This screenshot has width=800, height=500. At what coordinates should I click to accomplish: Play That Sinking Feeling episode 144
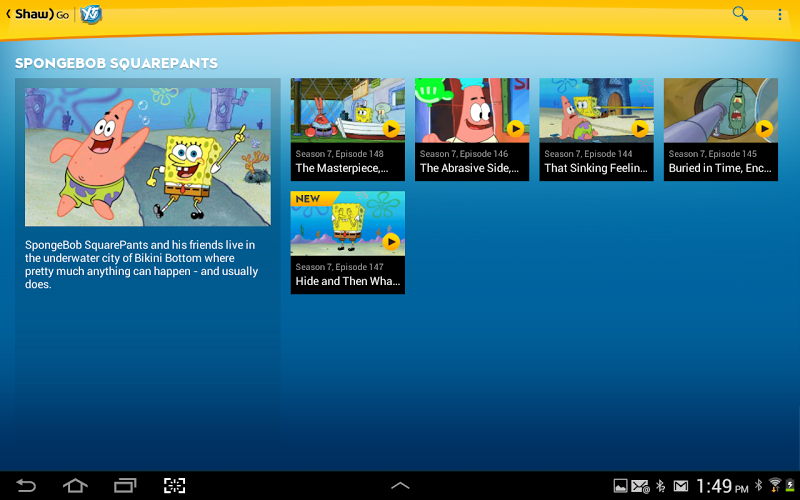[640, 129]
